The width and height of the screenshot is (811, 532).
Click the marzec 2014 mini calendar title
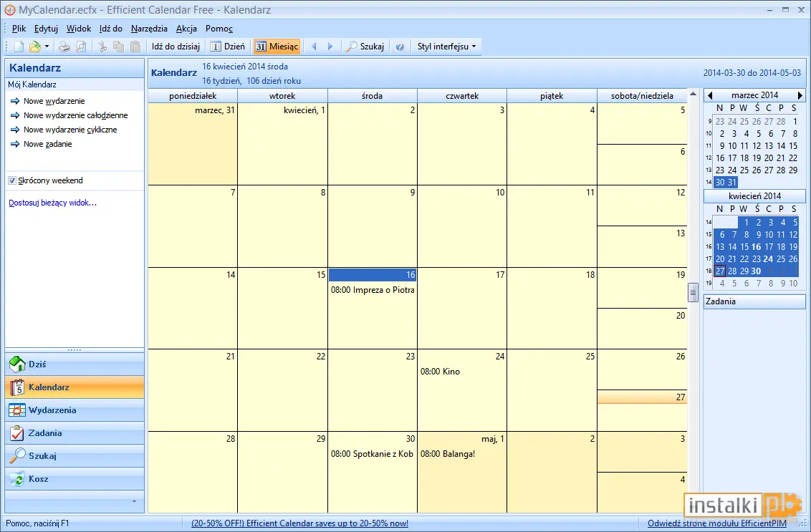(754, 95)
